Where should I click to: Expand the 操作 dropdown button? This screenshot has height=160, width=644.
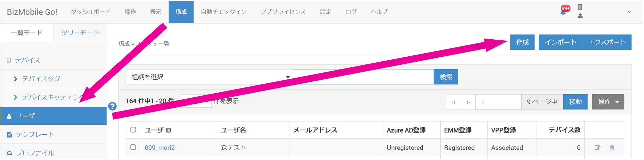click(608, 102)
